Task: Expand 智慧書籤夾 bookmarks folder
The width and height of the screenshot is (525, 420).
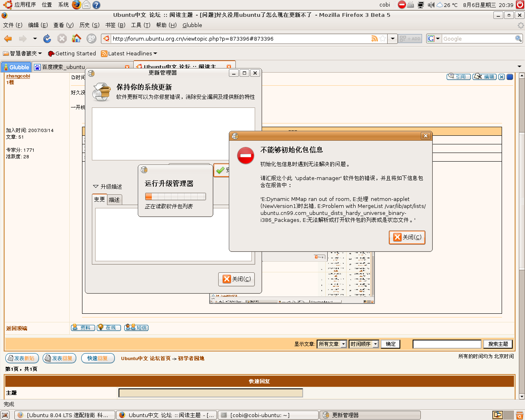Action: pos(23,53)
